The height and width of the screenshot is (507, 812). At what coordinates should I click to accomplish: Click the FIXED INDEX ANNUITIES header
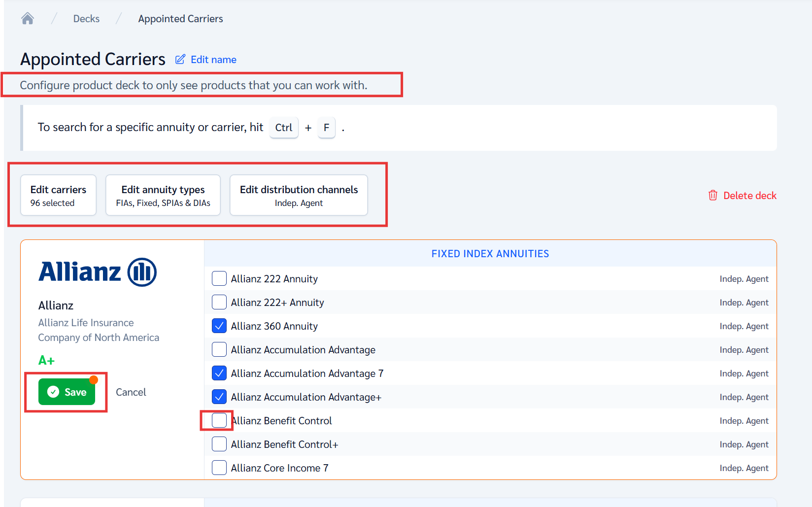[490, 254]
